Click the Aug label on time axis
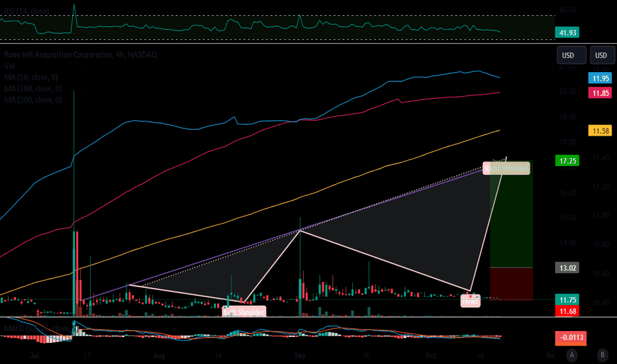The width and height of the screenshot is (617, 364). (x=159, y=355)
